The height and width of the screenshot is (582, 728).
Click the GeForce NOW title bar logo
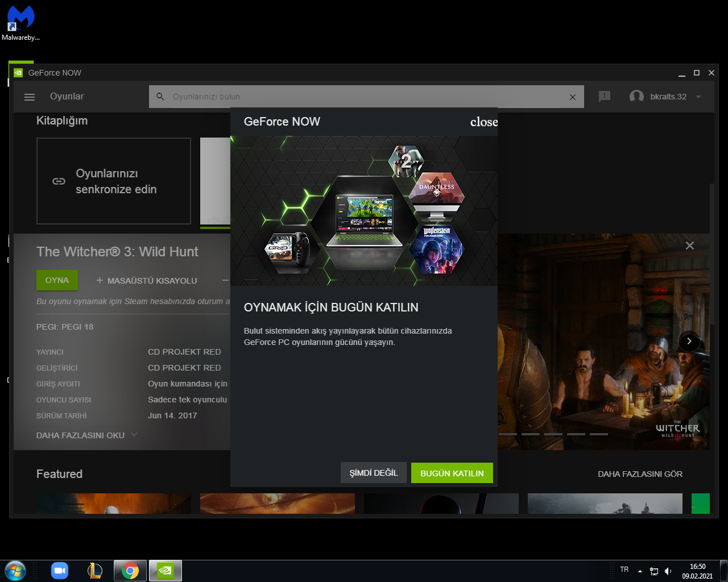pos(18,73)
